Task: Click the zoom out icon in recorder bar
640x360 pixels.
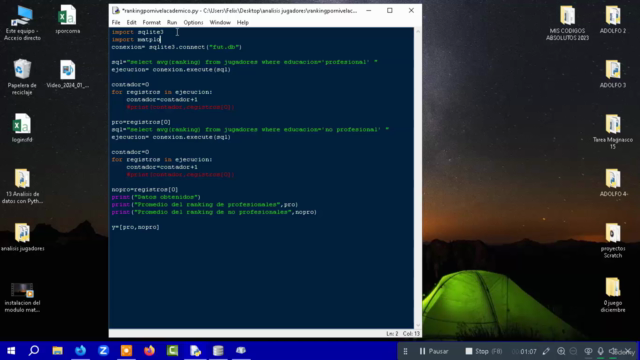Action: [573, 351]
